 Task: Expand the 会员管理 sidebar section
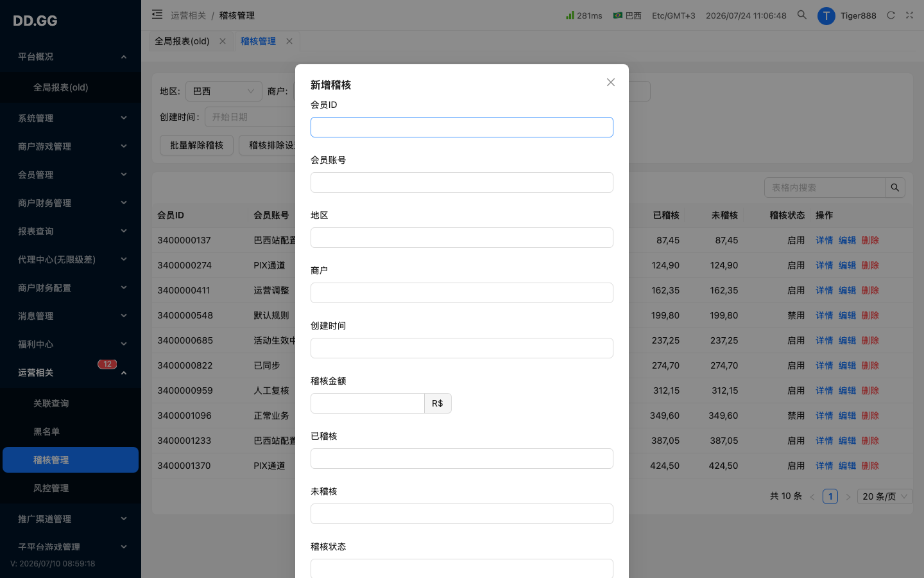click(71, 175)
